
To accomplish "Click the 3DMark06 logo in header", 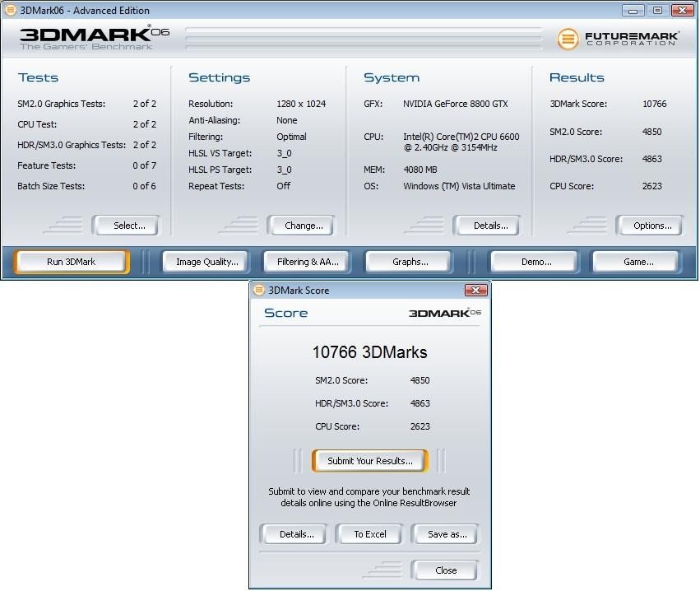I will (x=95, y=38).
